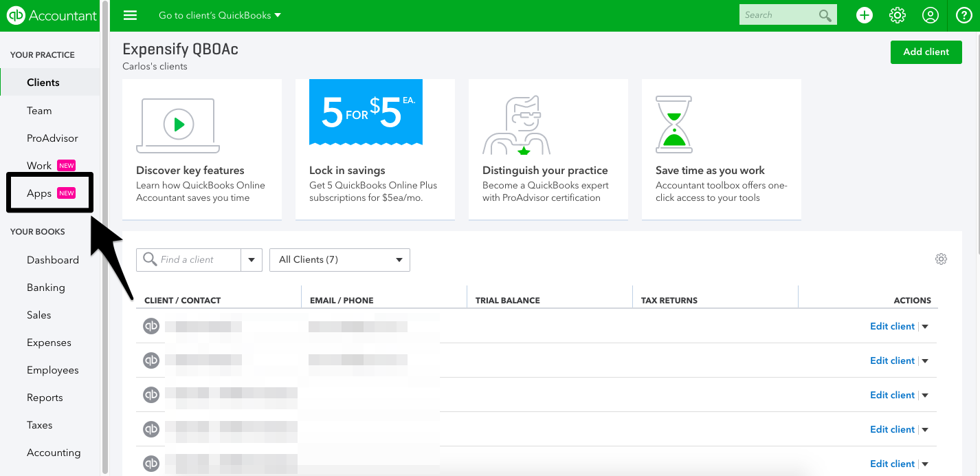The image size is (980, 476).
Task: Click the Discover key features play icon
Action: (178, 125)
